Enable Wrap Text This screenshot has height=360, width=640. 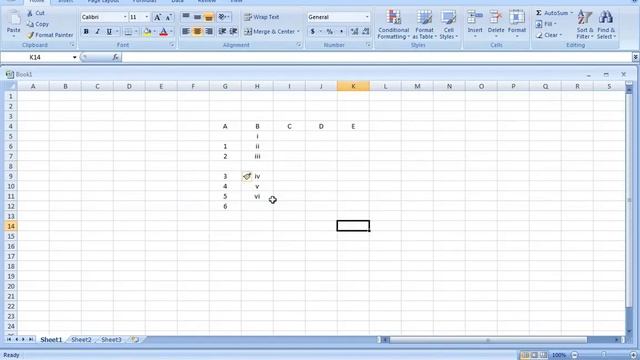[262, 17]
